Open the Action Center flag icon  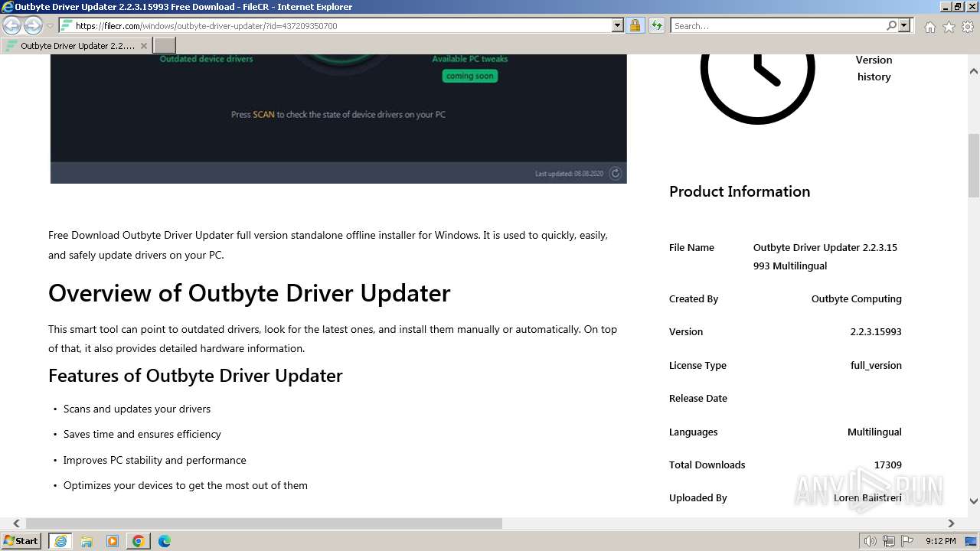click(x=906, y=541)
